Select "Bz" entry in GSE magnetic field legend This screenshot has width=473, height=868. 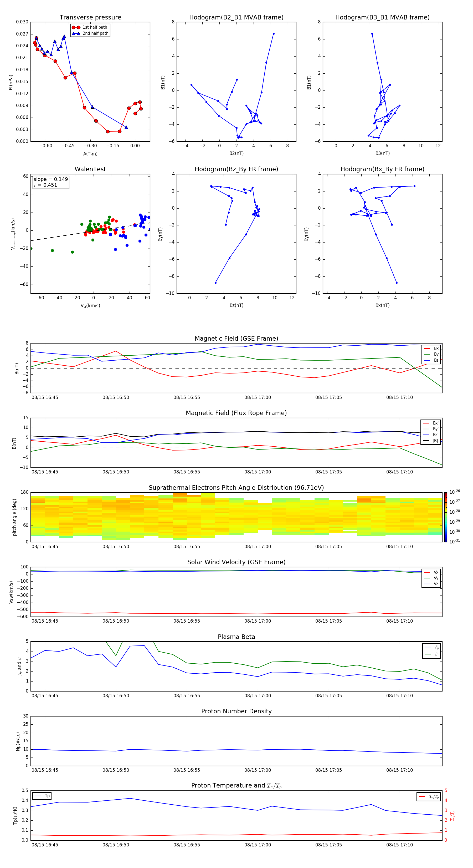(431, 360)
